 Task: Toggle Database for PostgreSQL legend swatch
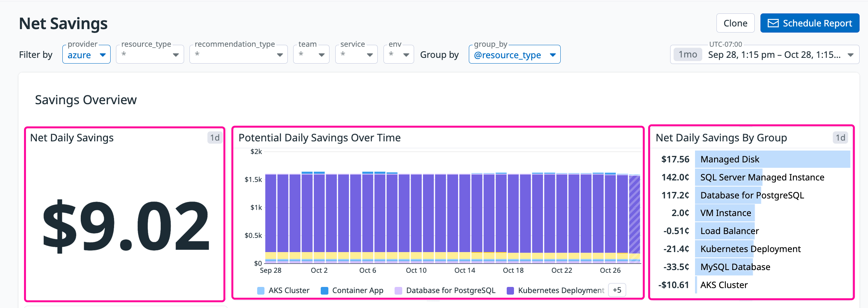398,291
